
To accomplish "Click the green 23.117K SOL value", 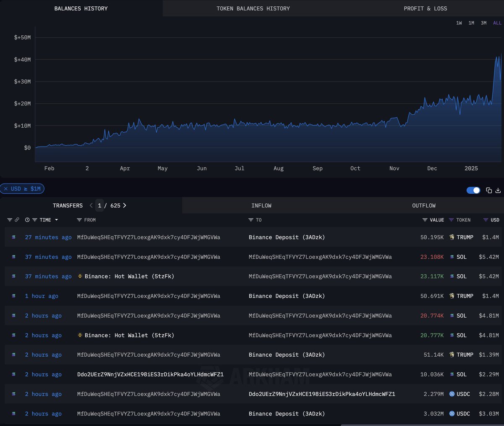I will point(432,276).
